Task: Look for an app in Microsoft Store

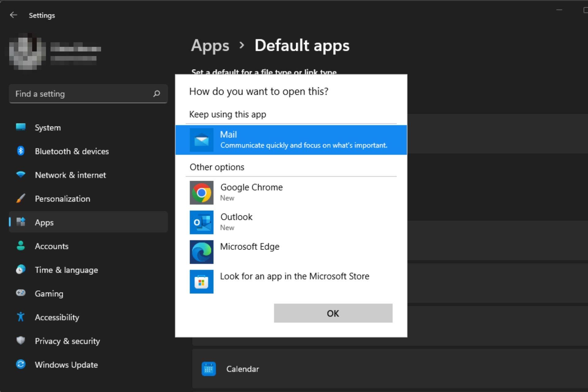Action: (291, 282)
